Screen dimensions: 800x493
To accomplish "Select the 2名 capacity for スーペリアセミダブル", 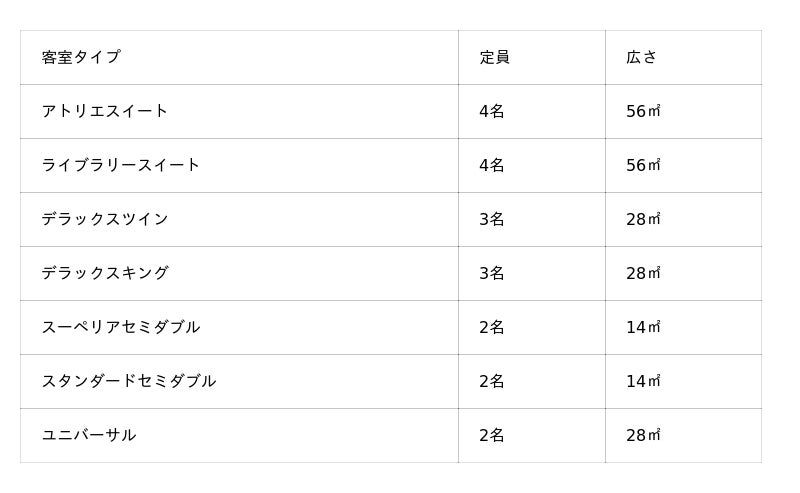I will [491, 327].
